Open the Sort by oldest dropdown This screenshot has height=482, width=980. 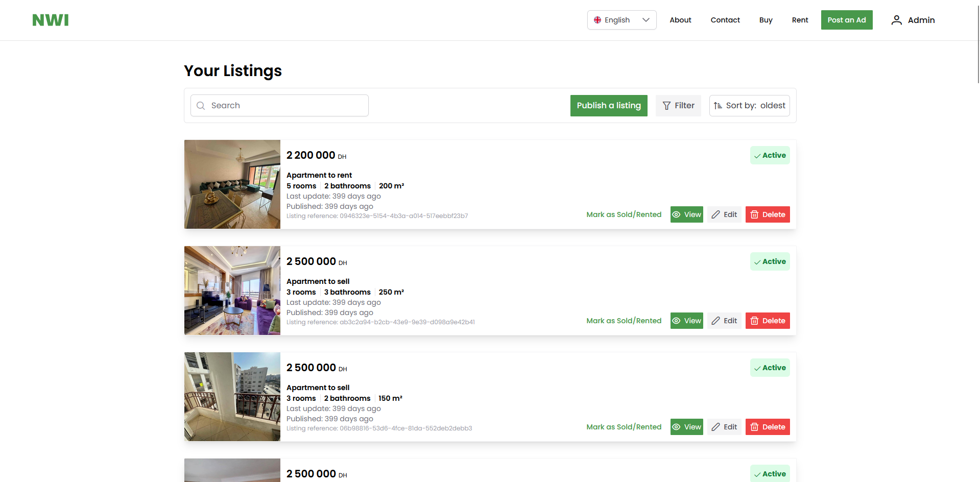point(749,105)
